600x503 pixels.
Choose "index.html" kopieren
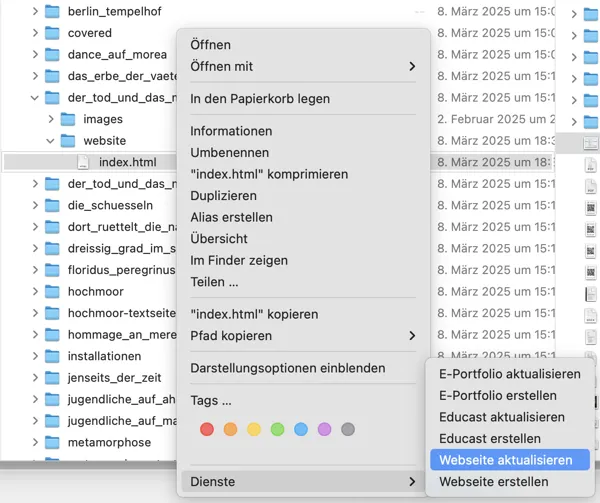tap(303, 314)
